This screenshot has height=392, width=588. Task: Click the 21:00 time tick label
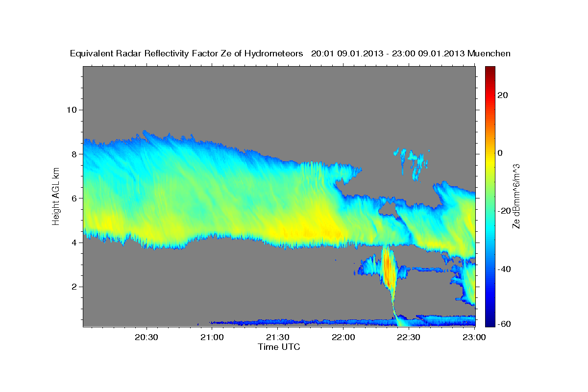213,337
